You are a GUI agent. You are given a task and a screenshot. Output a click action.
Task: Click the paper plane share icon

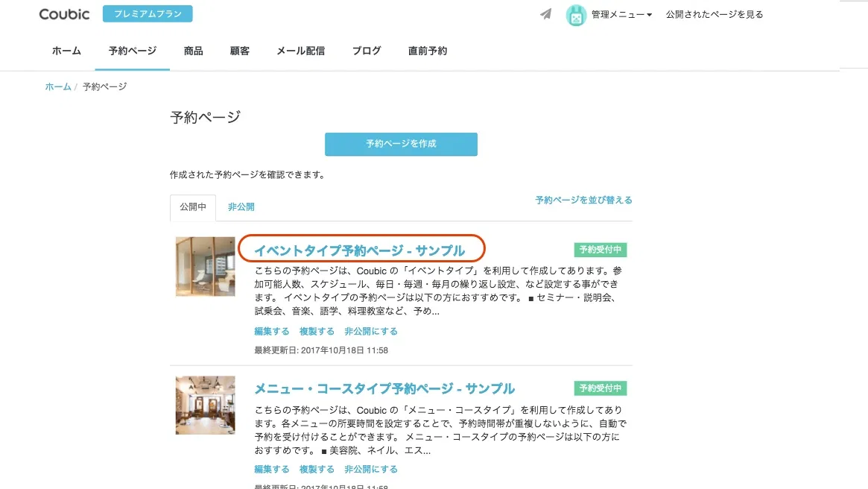(x=545, y=13)
